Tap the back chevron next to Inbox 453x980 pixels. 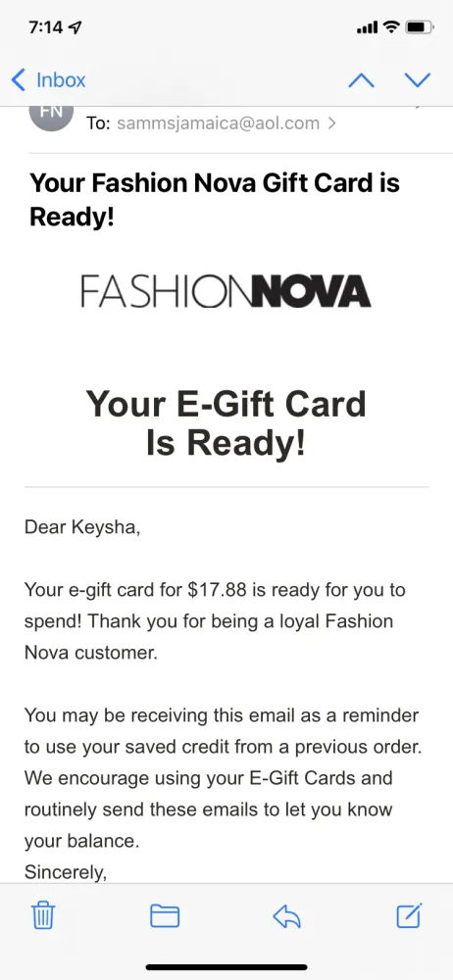click(19, 80)
